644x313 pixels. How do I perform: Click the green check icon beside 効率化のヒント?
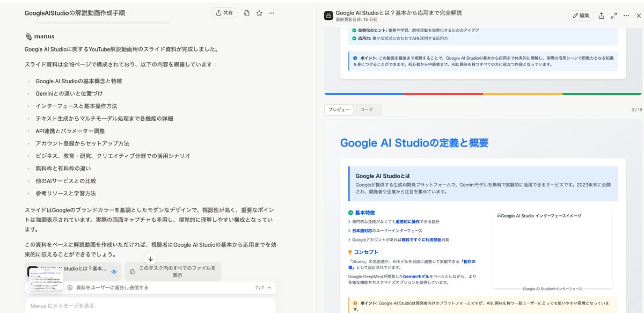[354, 30]
